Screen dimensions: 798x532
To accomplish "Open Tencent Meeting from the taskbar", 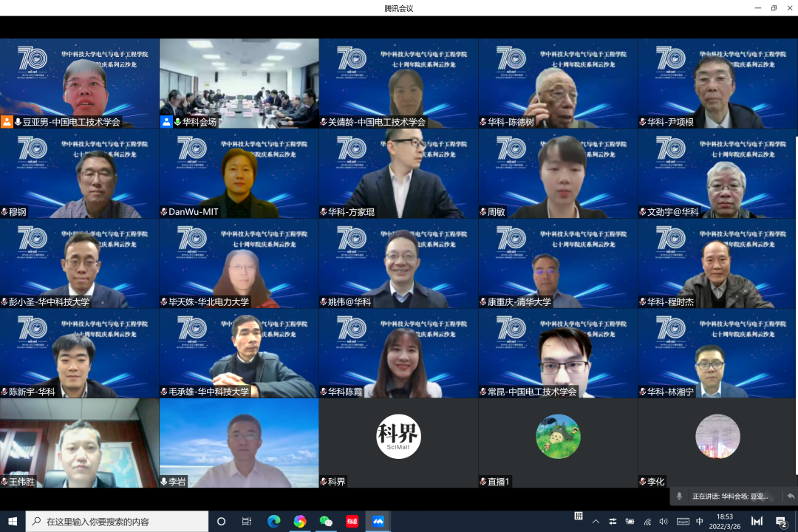I will click(x=378, y=522).
